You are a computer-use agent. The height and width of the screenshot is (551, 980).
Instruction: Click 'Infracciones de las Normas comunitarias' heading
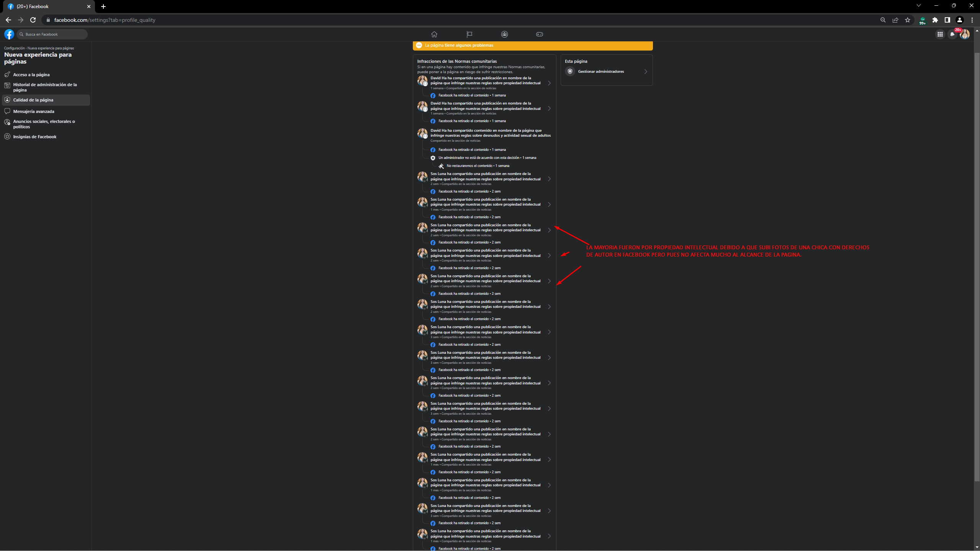click(x=457, y=61)
